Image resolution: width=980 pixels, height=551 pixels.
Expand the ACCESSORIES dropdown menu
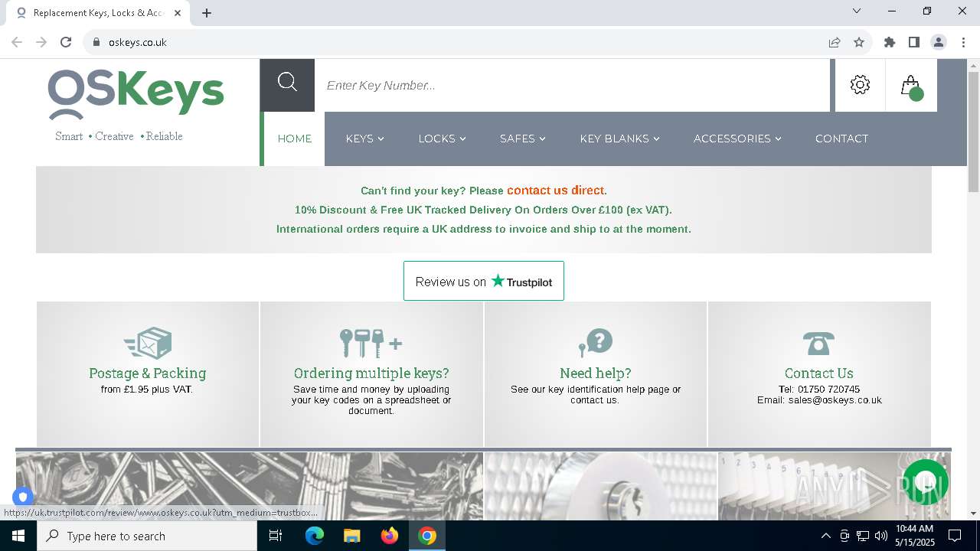738,139
